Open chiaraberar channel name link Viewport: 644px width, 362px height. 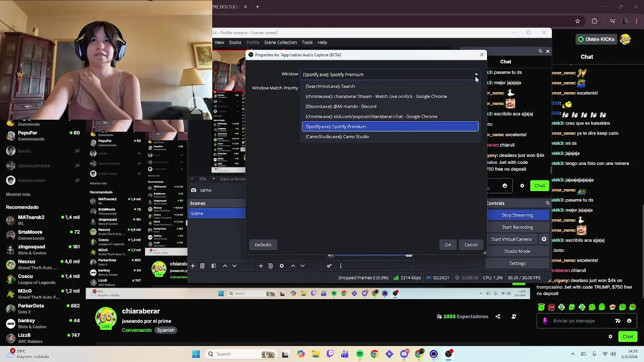pos(141,311)
